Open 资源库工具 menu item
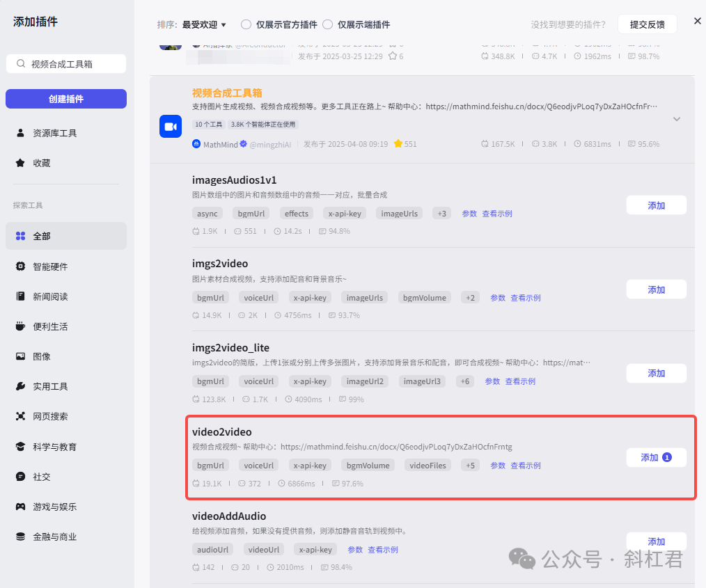706x588 pixels. [65, 133]
